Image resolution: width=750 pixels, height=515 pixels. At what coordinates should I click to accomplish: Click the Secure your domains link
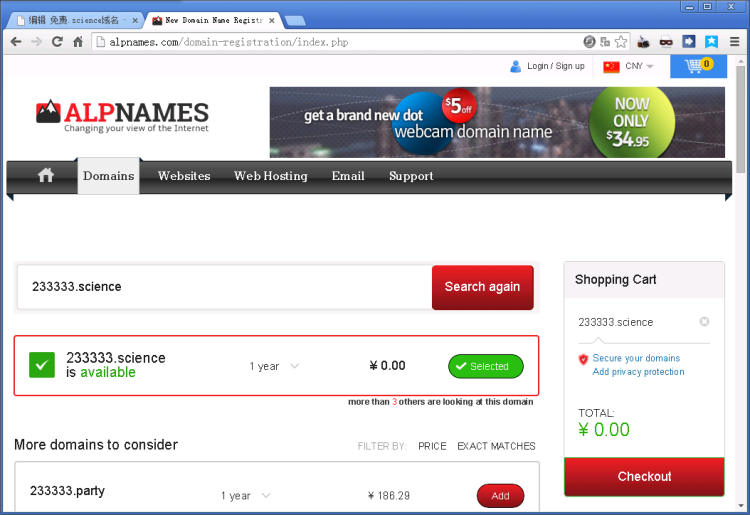click(x=636, y=358)
